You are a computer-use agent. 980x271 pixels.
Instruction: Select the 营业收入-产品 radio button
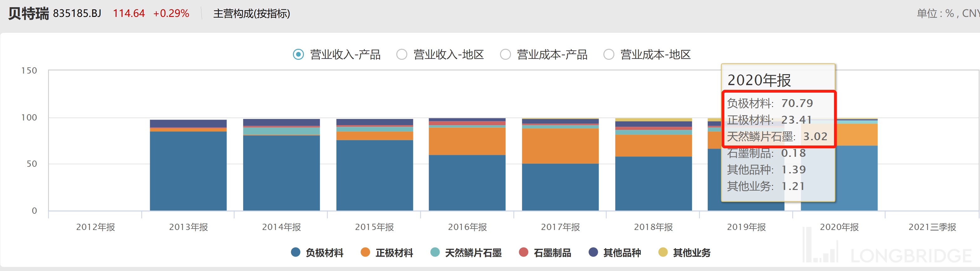click(298, 54)
